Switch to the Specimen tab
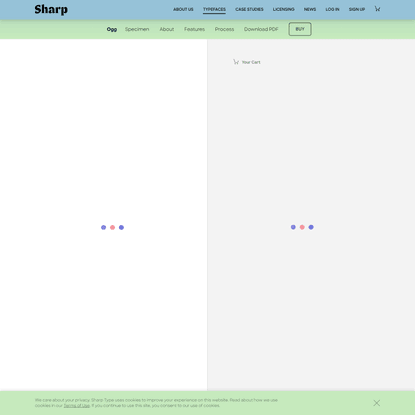The image size is (415, 415). pyautogui.click(x=137, y=29)
